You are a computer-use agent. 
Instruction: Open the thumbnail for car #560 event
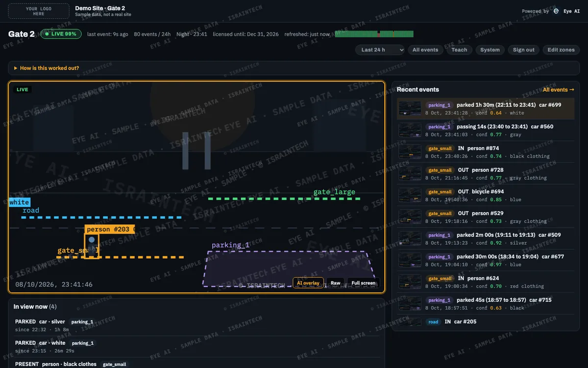click(410, 130)
